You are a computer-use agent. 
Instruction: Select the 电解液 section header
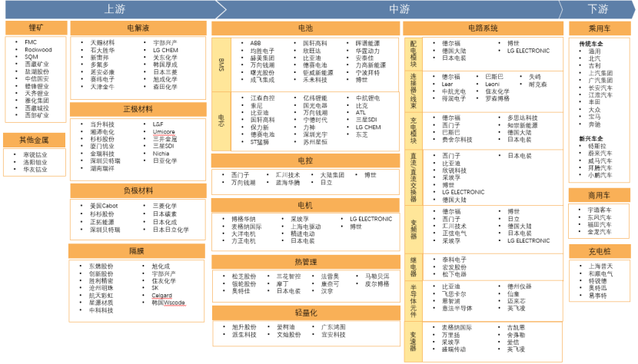pos(138,28)
